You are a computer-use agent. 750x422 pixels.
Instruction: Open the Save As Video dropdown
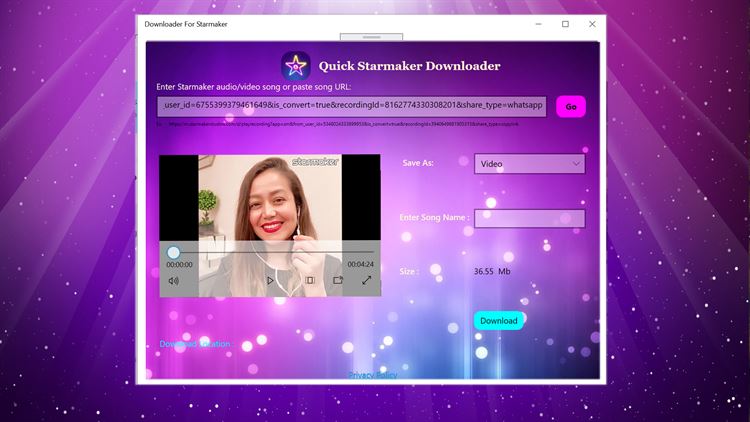[529, 164]
